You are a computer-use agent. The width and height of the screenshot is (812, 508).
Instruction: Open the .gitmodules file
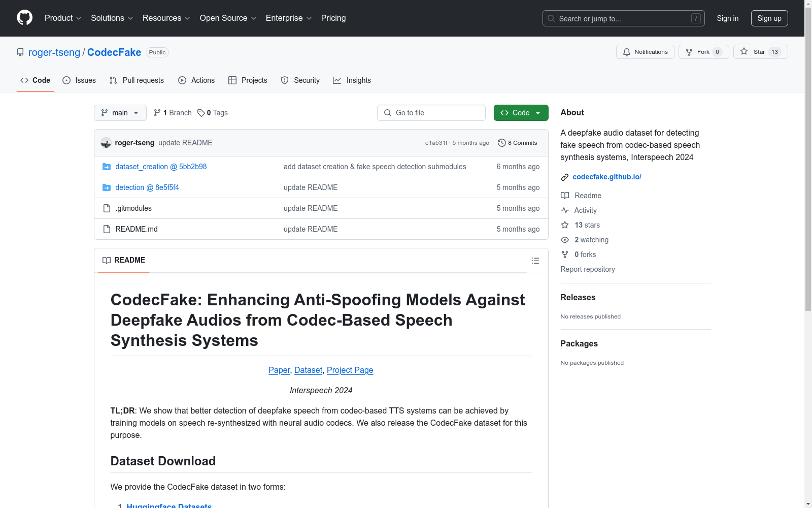pos(133,208)
